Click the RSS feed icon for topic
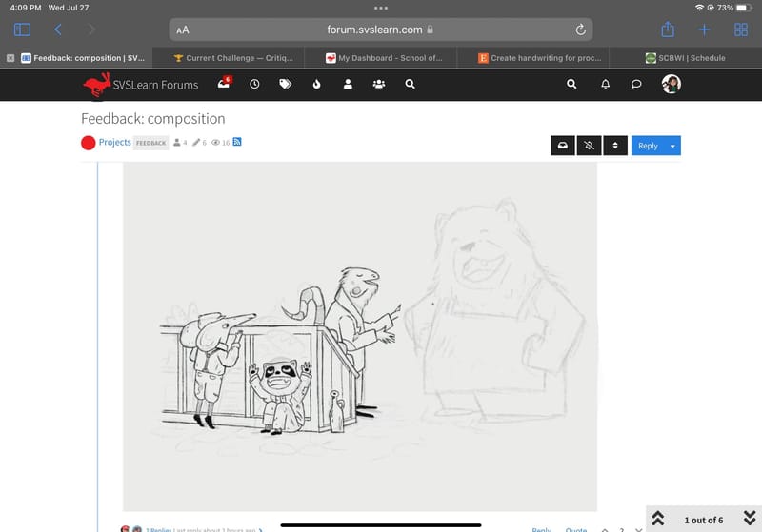The image size is (762, 532). coord(237,143)
